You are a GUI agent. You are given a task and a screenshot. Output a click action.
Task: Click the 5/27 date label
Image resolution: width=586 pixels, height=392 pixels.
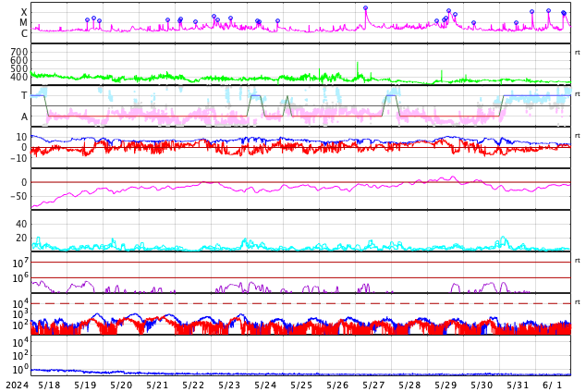click(373, 386)
